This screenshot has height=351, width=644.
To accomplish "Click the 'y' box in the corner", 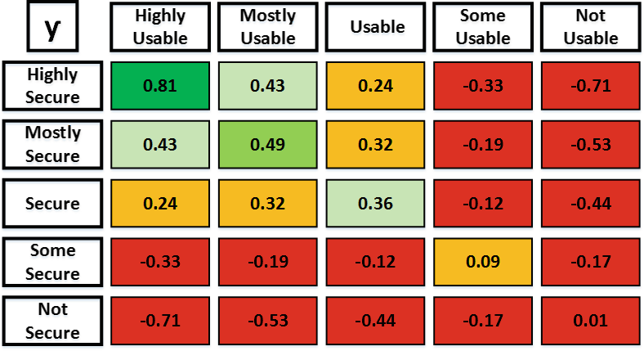I will click(x=51, y=27).
